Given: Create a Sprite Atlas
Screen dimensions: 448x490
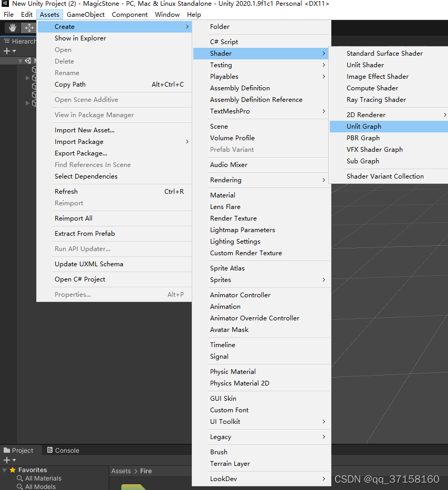Looking at the screenshot, I should click(261, 268).
